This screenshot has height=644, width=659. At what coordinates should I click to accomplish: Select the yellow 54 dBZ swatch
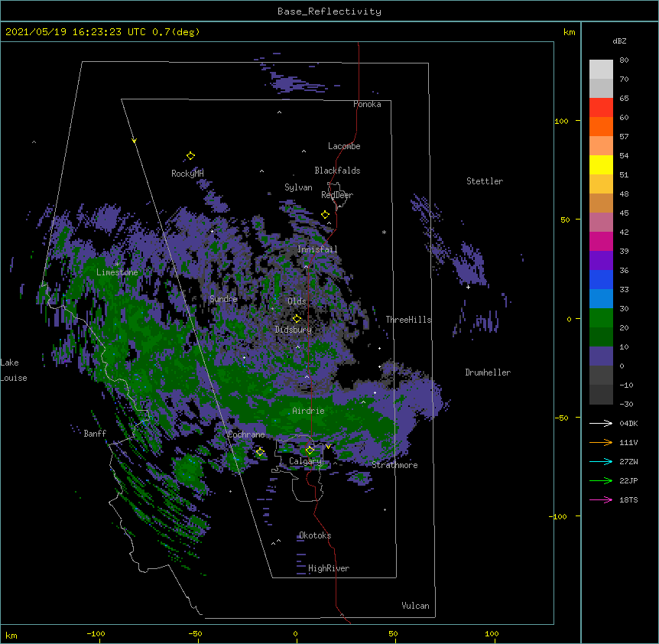(601, 164)
